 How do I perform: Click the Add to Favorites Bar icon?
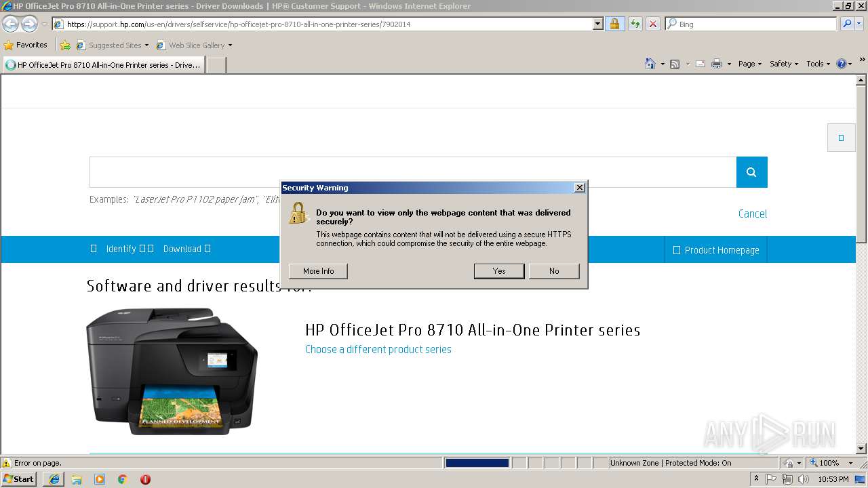(x=65, y=45)
